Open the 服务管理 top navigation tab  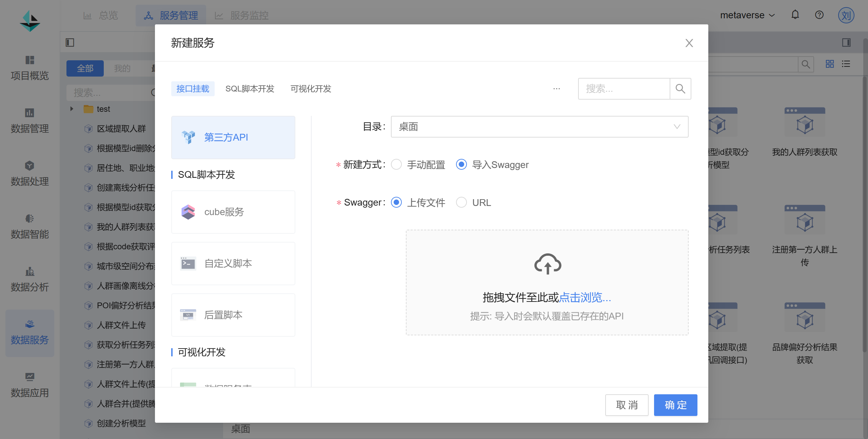coord(171,16)
